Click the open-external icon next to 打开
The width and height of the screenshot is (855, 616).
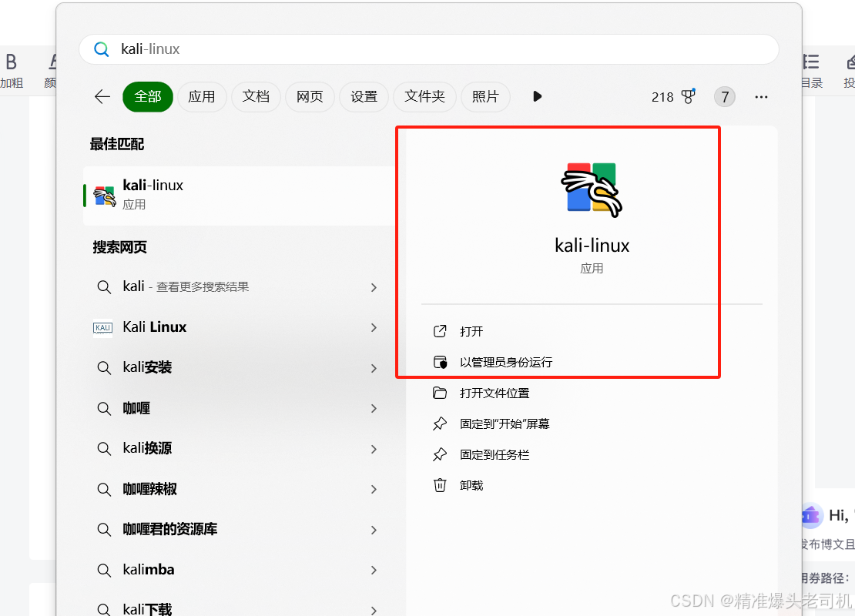[440, 331]
